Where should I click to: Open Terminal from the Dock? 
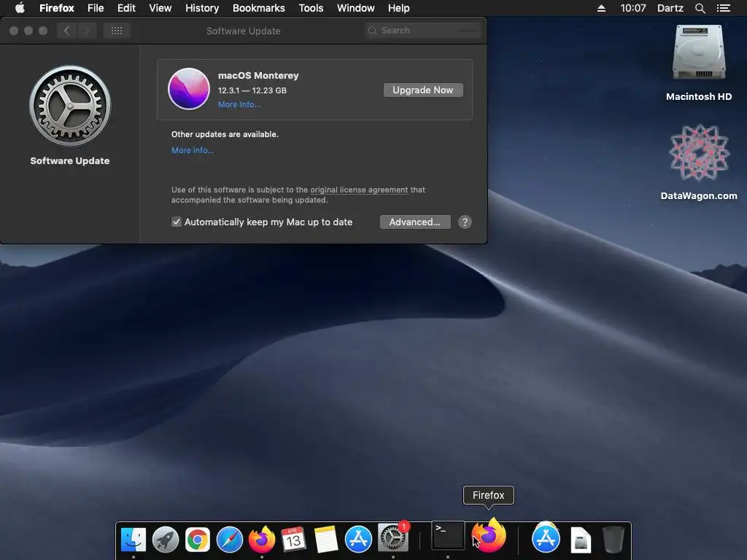tap(448, 536)
